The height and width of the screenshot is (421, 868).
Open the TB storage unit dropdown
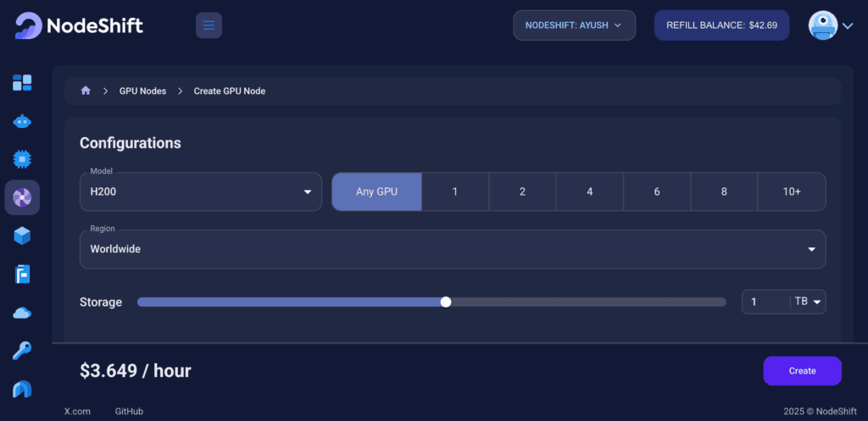coord(809,302)
